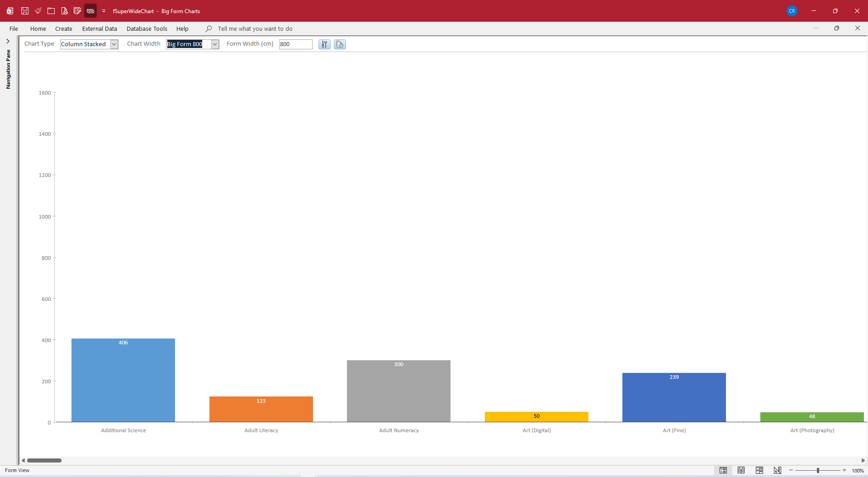Viewport: 868px width, 477px height.
Task: Click the chart settings tools icon button
Action: pos(324,44)
